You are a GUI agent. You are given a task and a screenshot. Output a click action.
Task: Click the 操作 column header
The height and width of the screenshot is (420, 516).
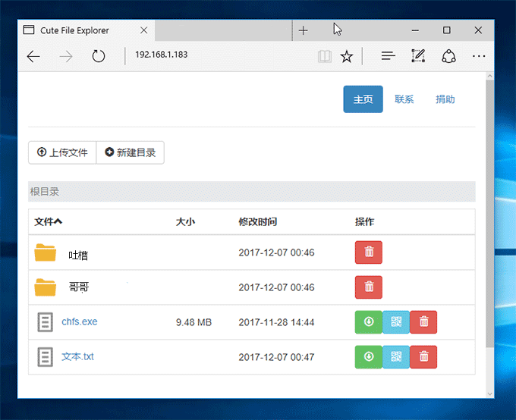(x=365, y=221)
